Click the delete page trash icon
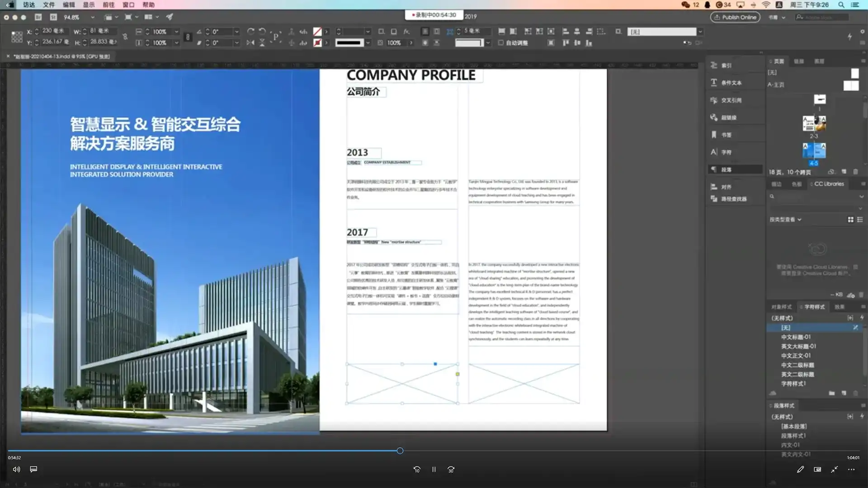 tap(856, 172)
